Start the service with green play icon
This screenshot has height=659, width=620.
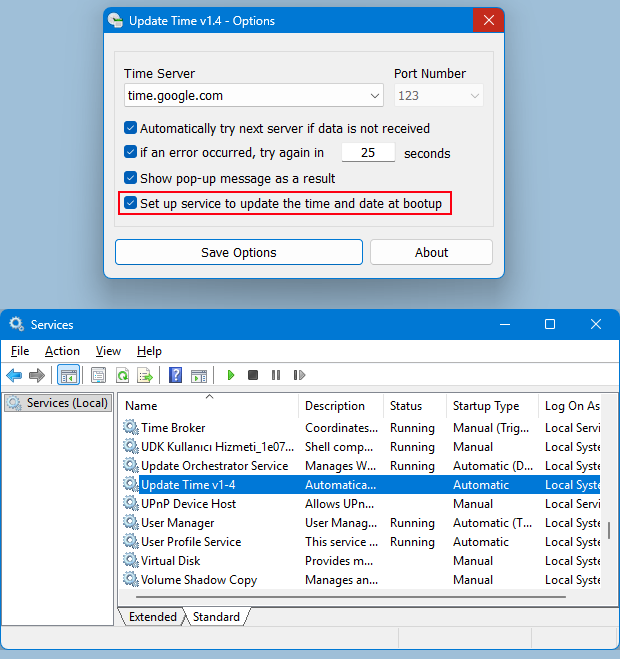point(230,375)
